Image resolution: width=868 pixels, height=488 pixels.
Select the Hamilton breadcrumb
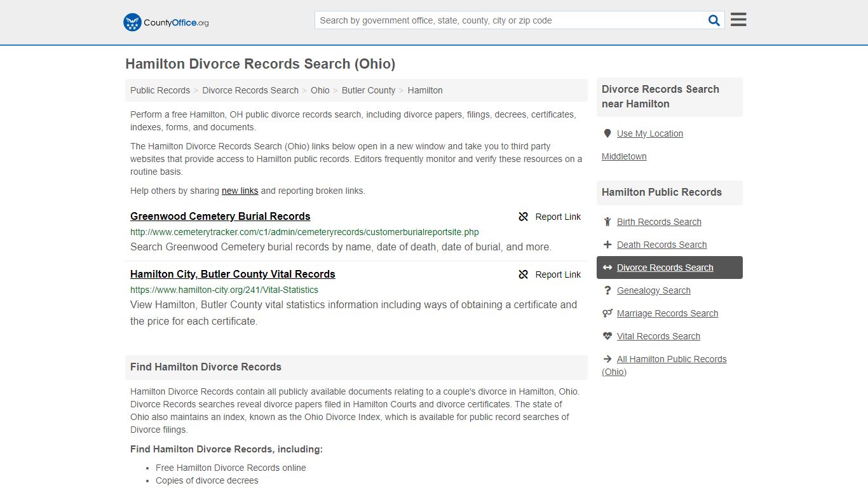425,90
